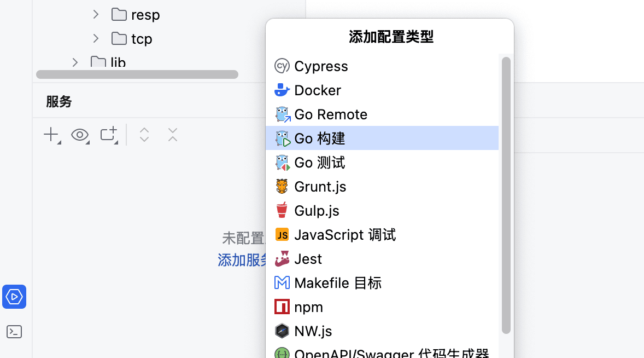
Task: Choose NW.js configuration type
Action: [313, 331]
